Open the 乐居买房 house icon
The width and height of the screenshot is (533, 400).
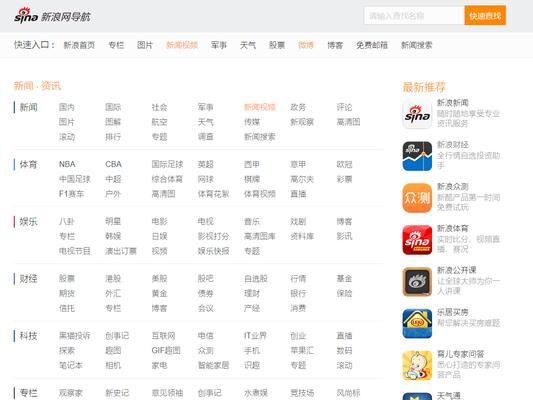pos(417,324)
